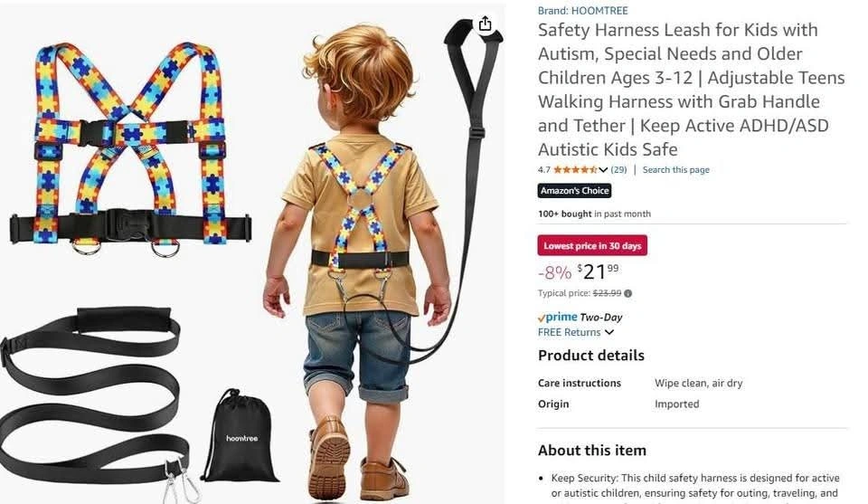Click the hoomtree storage bag image
868x504 pixels.
coord(239,436)
